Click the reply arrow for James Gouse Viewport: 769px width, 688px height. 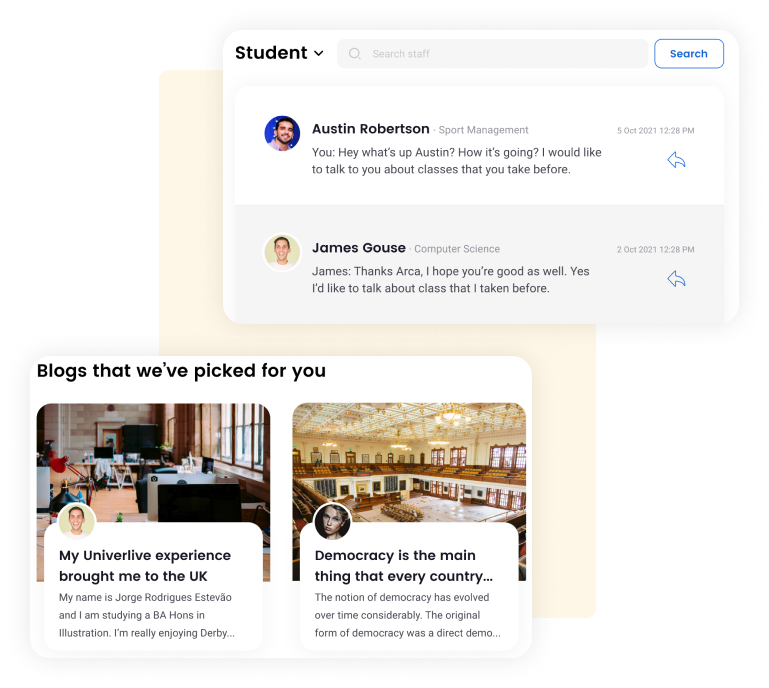point(676,279)
